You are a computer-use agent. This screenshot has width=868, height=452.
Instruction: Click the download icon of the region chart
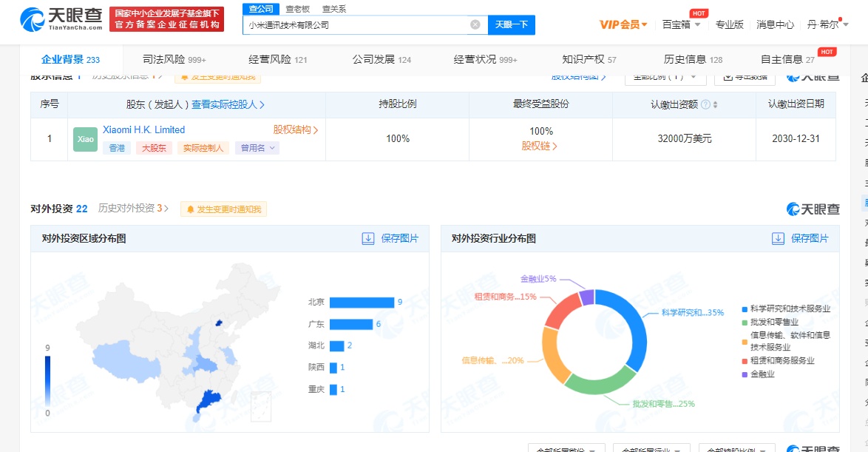tap(368, 239)
